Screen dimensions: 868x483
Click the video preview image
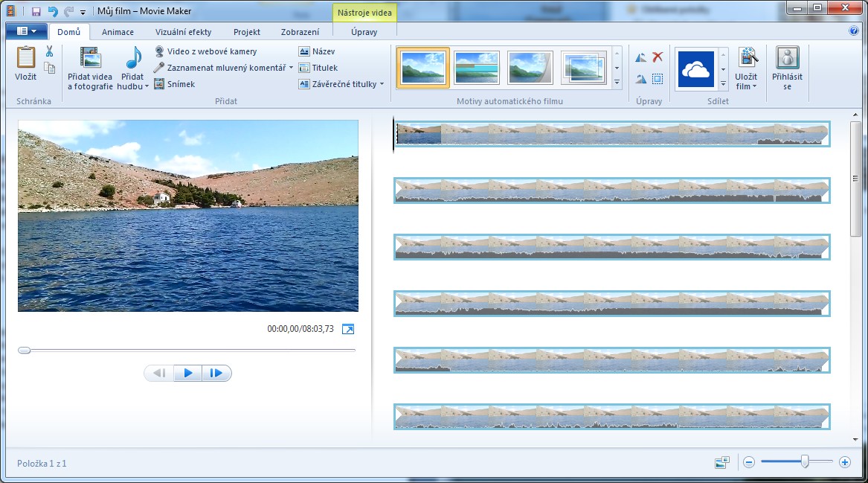[188, 216]
